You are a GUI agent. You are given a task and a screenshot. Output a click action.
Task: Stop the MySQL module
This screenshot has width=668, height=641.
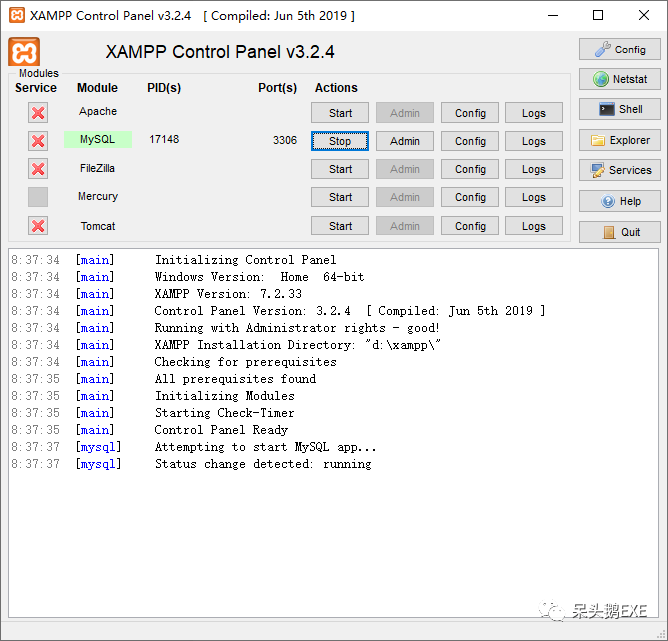(x=340, y=141)
